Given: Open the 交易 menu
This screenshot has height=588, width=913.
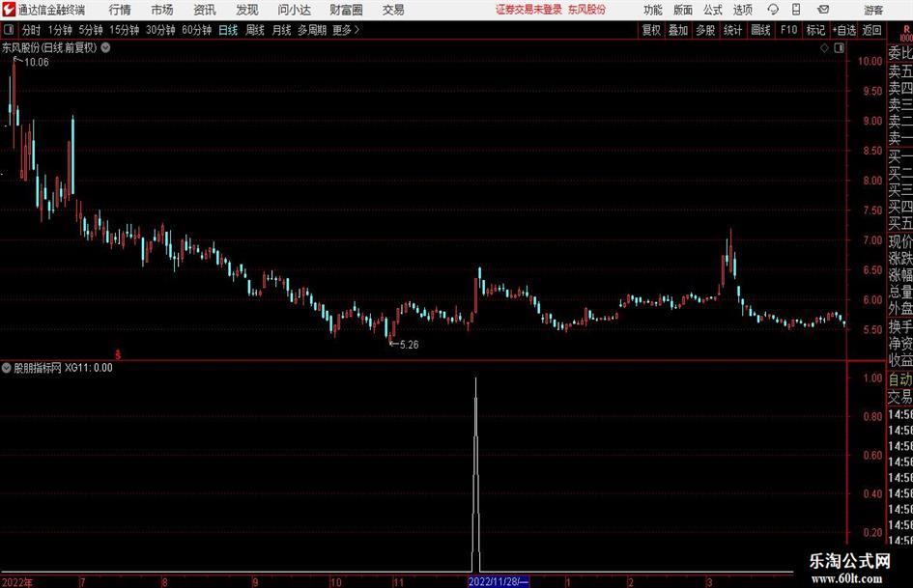Looking at the screenshot, I should pyautogui.click(x=393, y=10).
